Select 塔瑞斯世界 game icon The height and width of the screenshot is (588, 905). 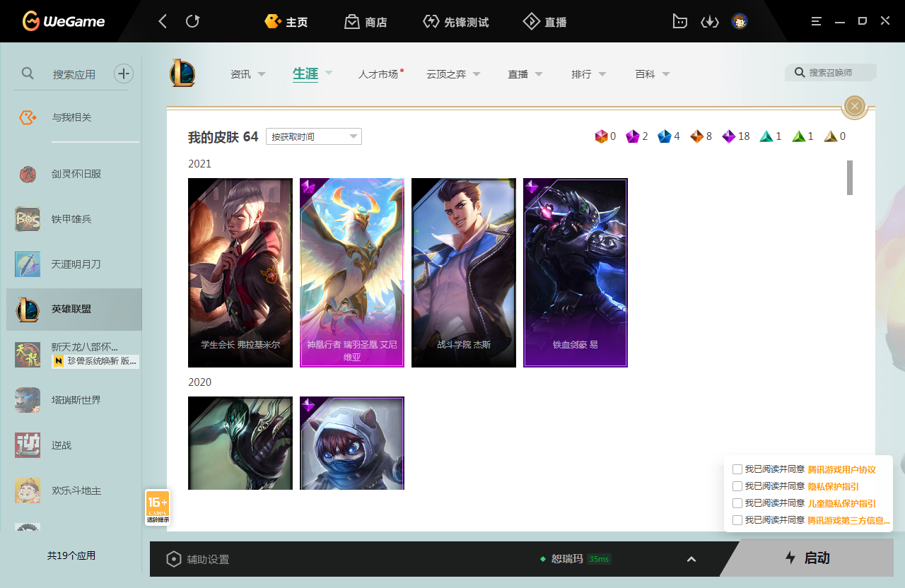(28, 400)
